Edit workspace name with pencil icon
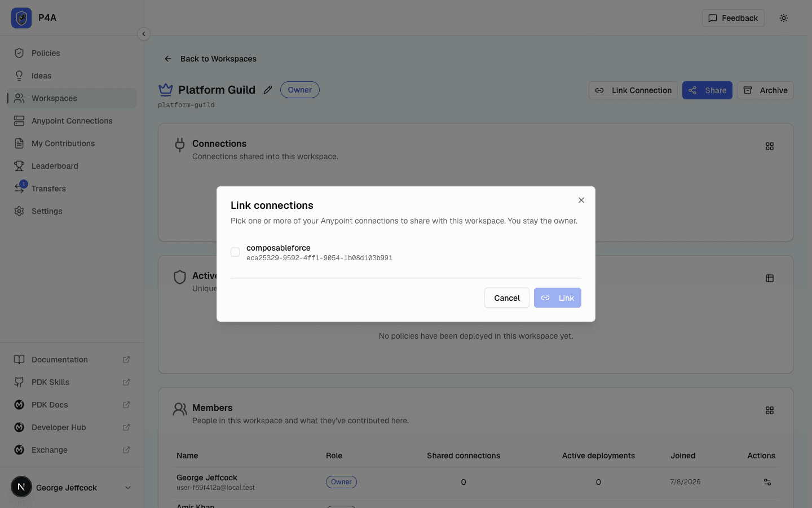Viewport: 812px width, 508px height. pos(268,90)
